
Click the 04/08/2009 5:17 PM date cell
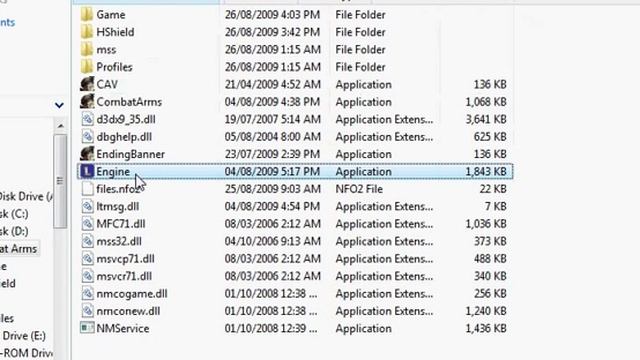point(272,172)
